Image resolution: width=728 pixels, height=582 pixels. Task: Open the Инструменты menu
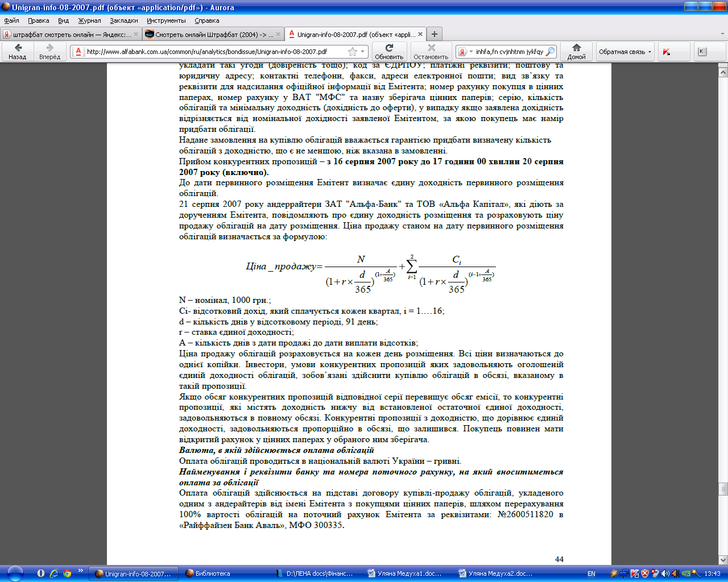pos(166,20)
